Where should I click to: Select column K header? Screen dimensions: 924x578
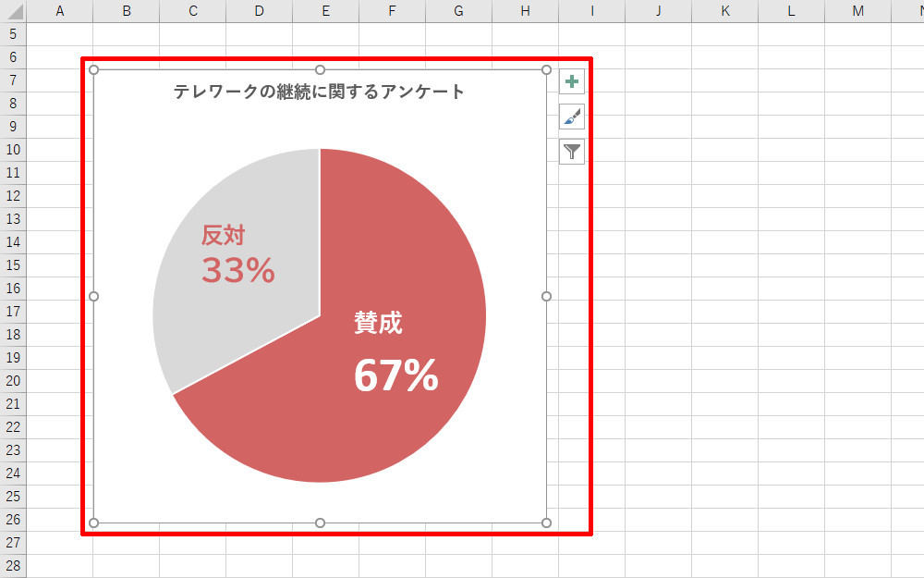(725, 11)
